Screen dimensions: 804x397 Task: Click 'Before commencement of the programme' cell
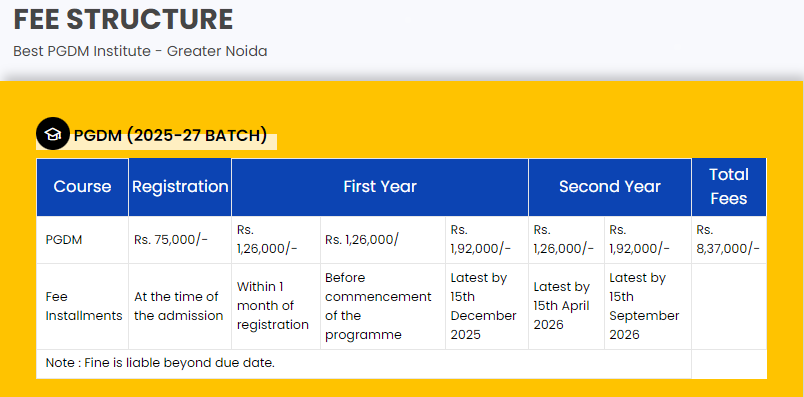[383, 306]
